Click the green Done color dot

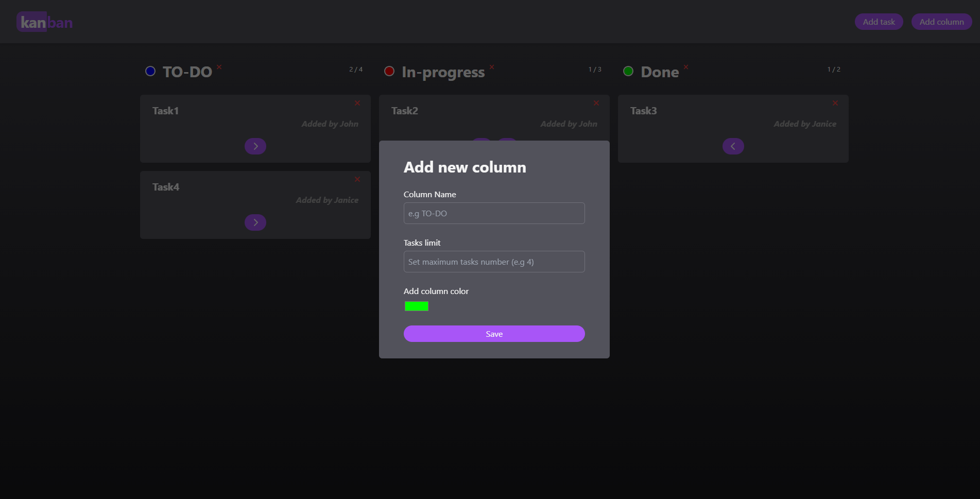point(628,71)
